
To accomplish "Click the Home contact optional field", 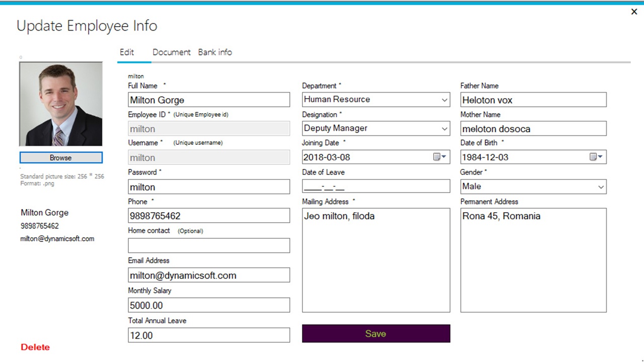I will coord(209,245).
